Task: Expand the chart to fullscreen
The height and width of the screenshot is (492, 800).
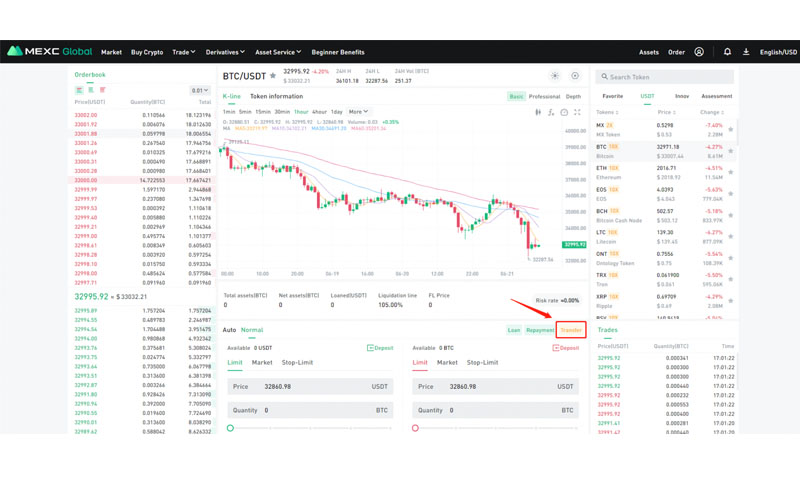Action: [578, 112]
